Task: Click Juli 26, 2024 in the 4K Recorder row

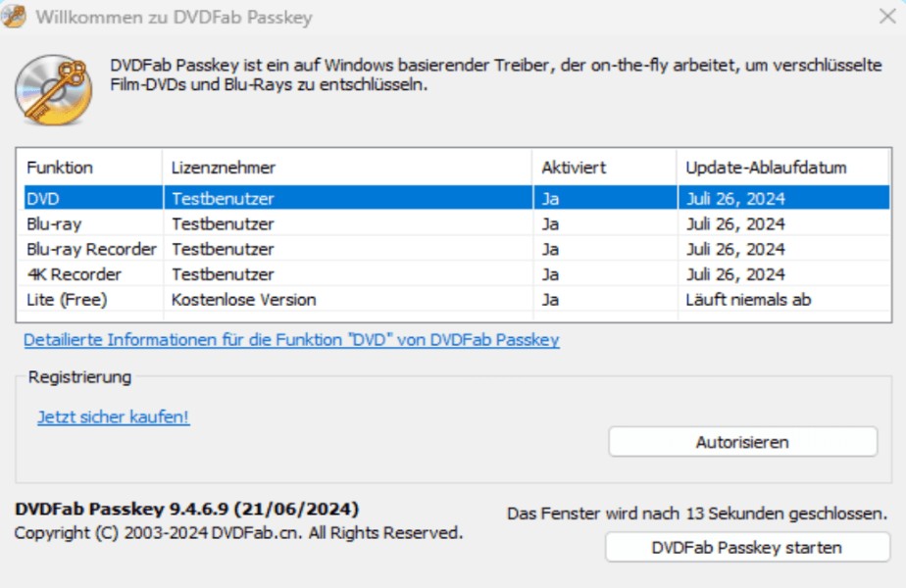Action: point(735,274)
